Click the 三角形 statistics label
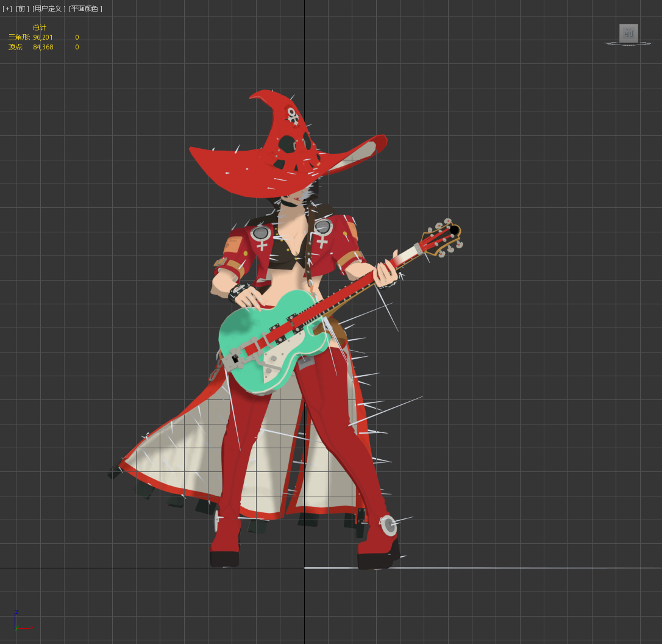 [x=19, y=37]
